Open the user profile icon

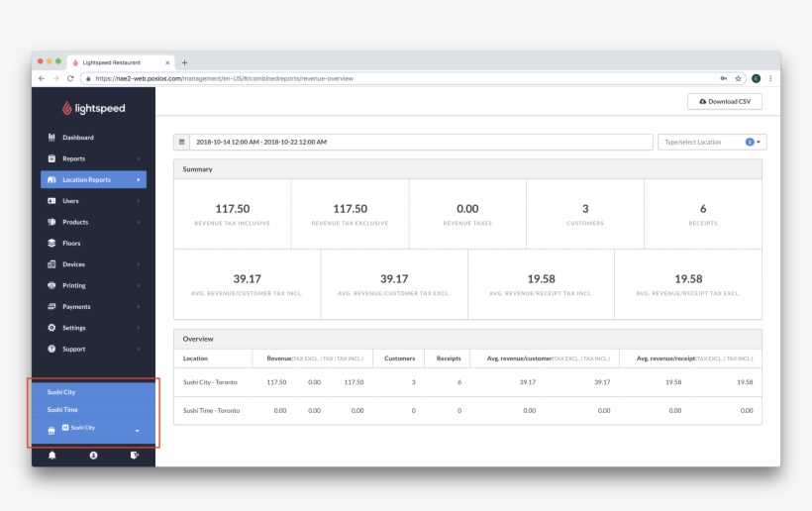(x=93, y=456)
